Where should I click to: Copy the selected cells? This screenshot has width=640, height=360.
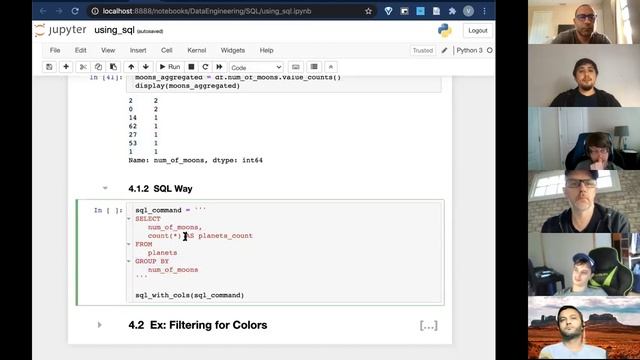click(98, 67)
